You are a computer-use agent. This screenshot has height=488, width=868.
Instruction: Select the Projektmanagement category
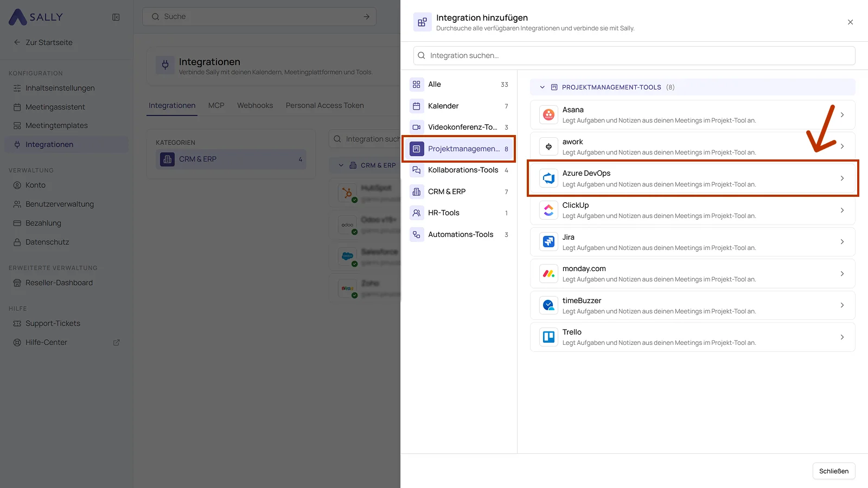click(459, 149)
